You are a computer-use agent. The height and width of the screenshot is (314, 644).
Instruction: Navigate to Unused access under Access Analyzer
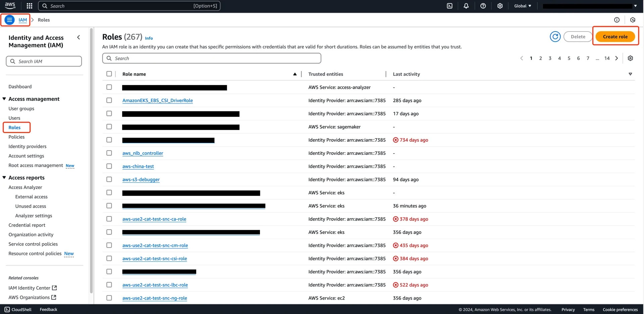point(31,206)
